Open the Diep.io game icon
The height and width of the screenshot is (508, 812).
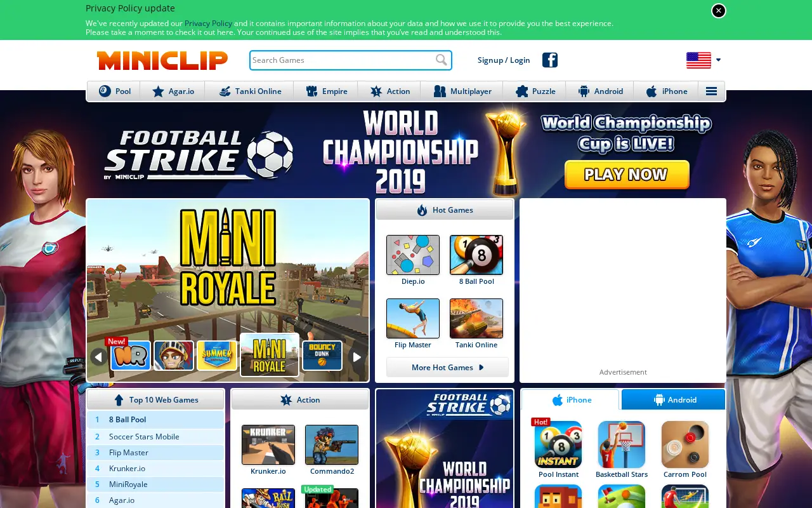[x=413, y=255]
